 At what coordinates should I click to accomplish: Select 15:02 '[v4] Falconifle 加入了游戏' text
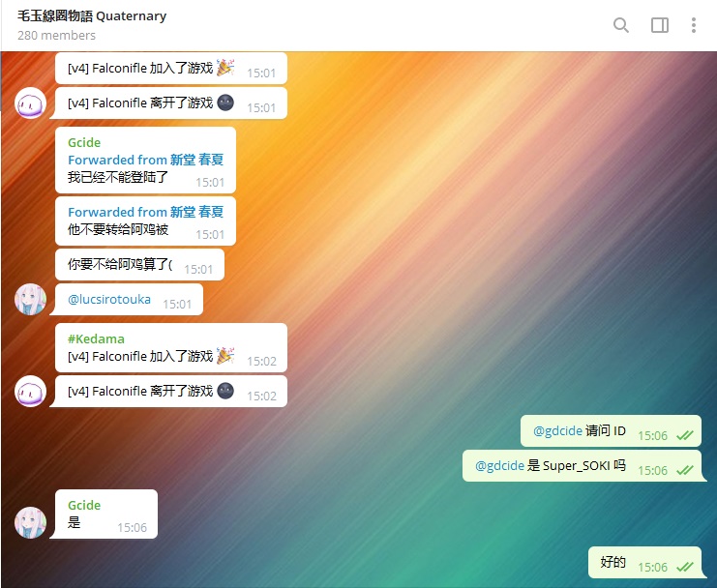[140, 356]
